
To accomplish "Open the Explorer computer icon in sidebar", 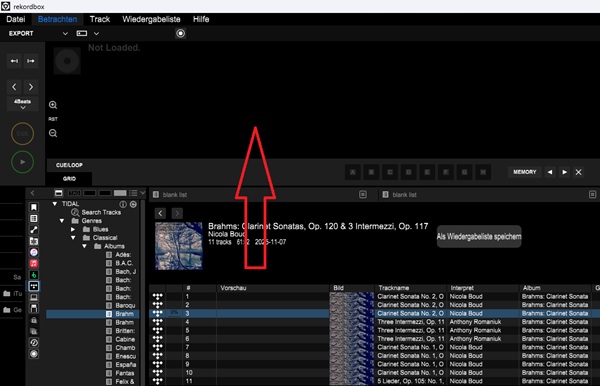I will [34, 297].
